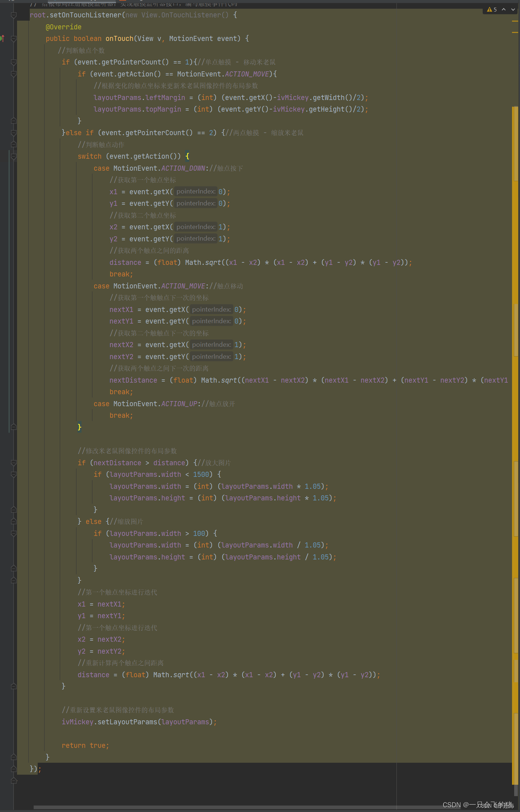Click fold end marker on the final }); line
The width and height of the screenshot is (520, 812).
[14, 769]
